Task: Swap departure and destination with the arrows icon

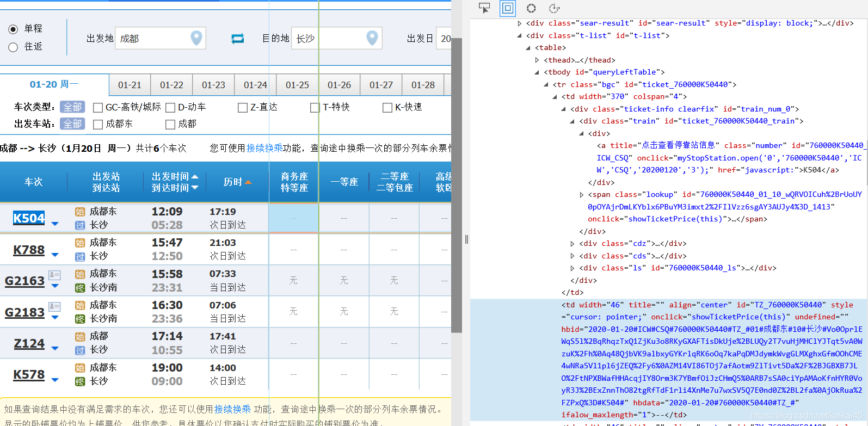Action: tap(238, 39)
